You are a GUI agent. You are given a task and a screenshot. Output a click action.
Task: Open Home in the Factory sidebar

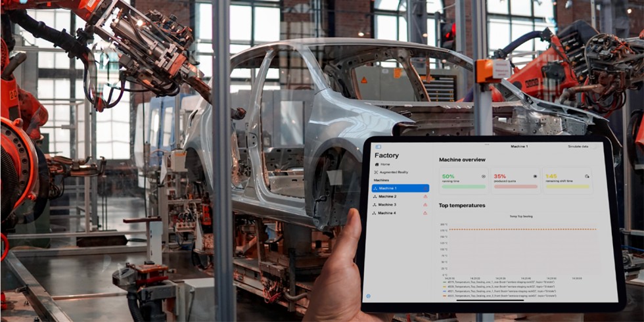pos(385,164)
